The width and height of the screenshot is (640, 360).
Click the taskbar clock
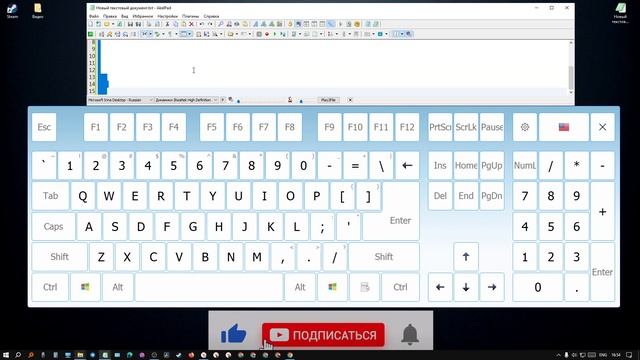click(616, 355)
